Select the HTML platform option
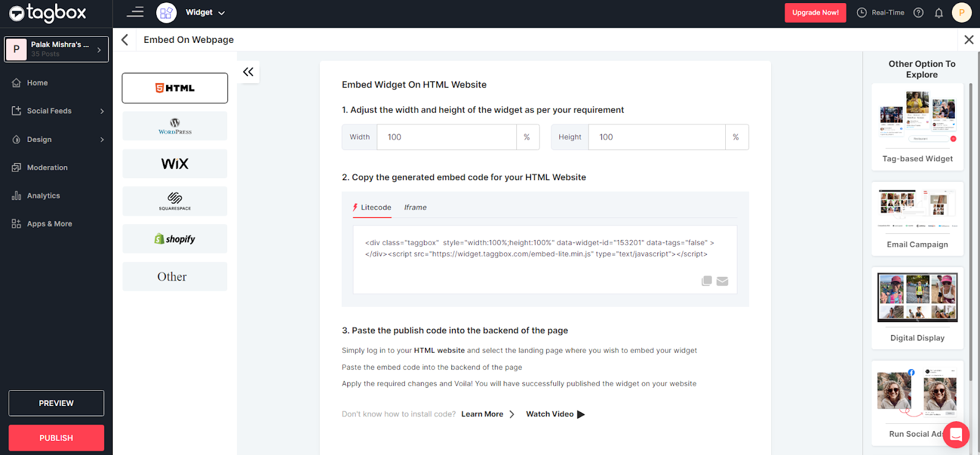The image size is (980, 455). click(x=175, y=88)
